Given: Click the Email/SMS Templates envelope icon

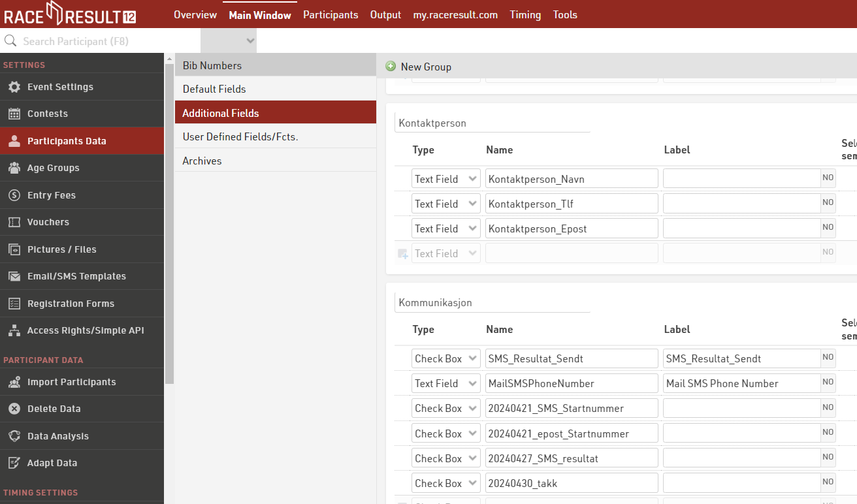Looking at the screenshot, I should [14, 276].
